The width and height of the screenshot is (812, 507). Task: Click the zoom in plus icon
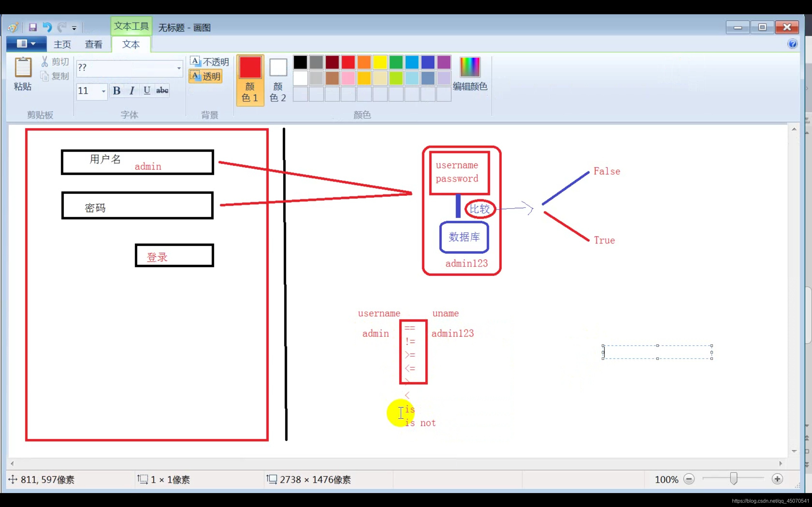pos(777,479)
